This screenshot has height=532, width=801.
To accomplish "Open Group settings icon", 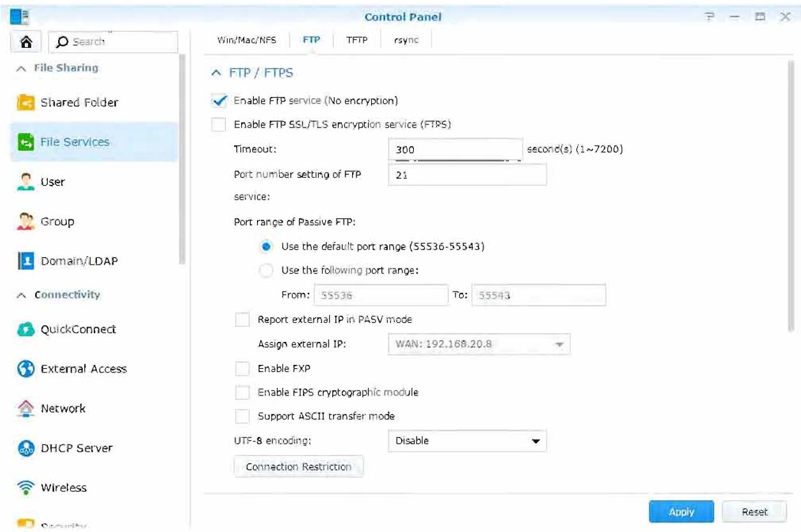I will point(24,221).
